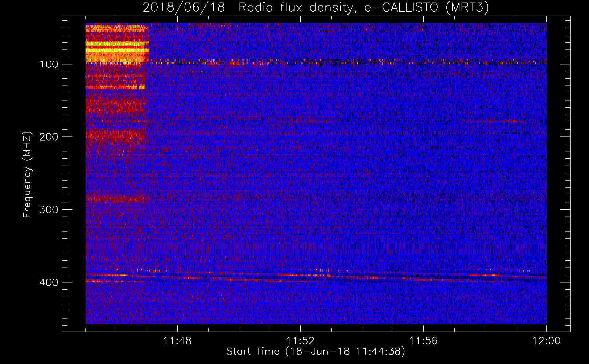The height and width of the screenshot is (364, 589).
Task: Select the '300' frequency axis label
Action: 49,210
